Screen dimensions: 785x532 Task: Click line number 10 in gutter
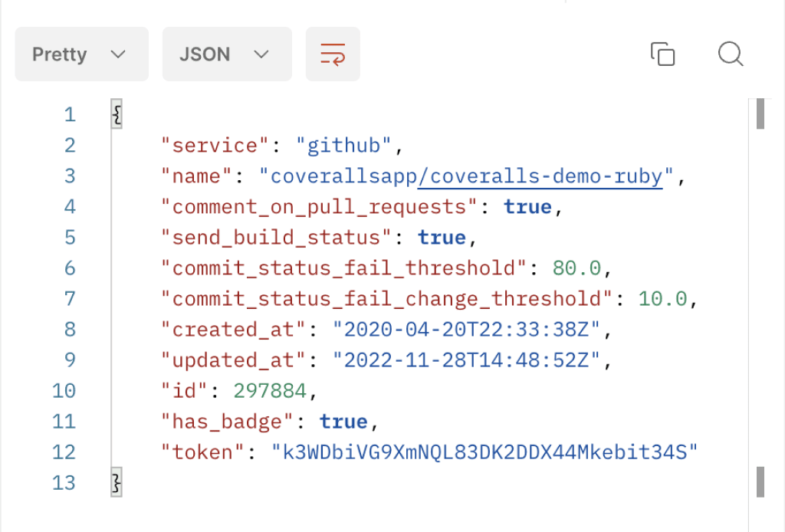[64, 391]
